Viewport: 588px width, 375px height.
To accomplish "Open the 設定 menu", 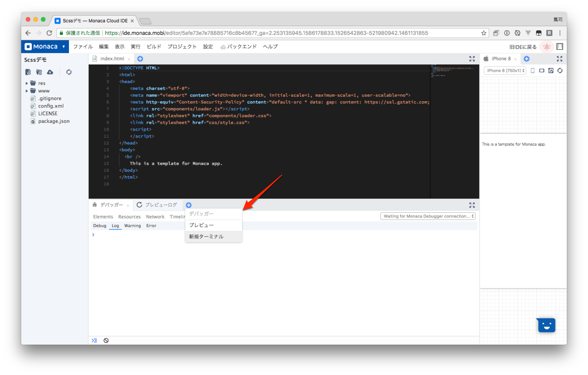I will pos(208,46).
